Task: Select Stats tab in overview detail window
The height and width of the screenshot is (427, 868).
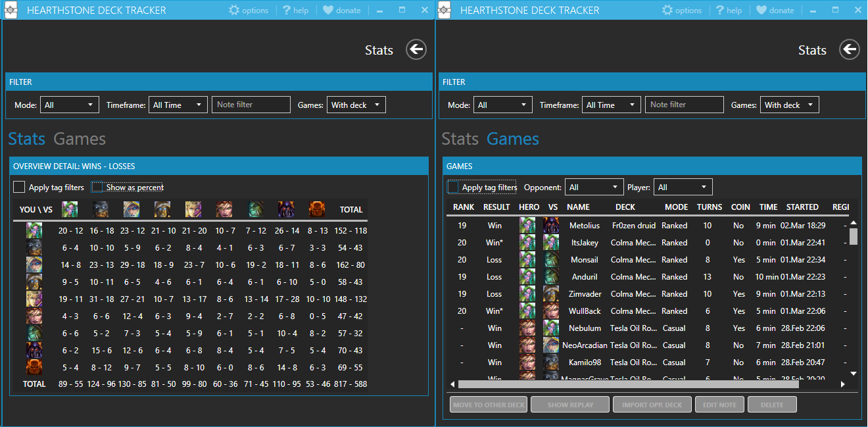Action: [x=27, y=139]
